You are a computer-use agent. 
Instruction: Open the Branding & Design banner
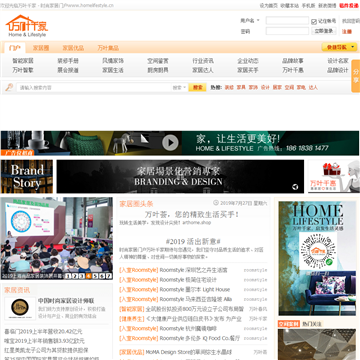click(x=180, y=177)
